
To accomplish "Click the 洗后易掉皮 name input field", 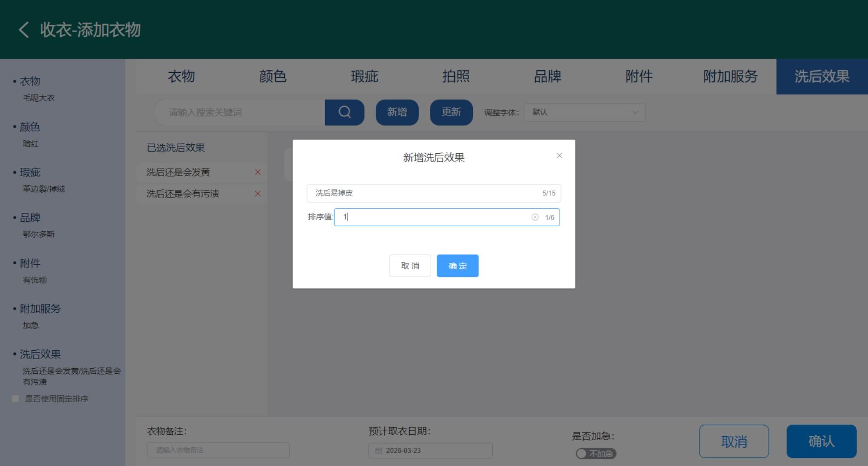I will (434, 193).
